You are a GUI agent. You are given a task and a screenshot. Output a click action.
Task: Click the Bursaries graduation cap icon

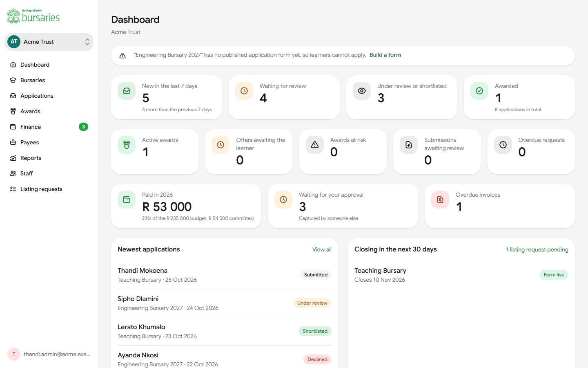(x=13, y=80)
